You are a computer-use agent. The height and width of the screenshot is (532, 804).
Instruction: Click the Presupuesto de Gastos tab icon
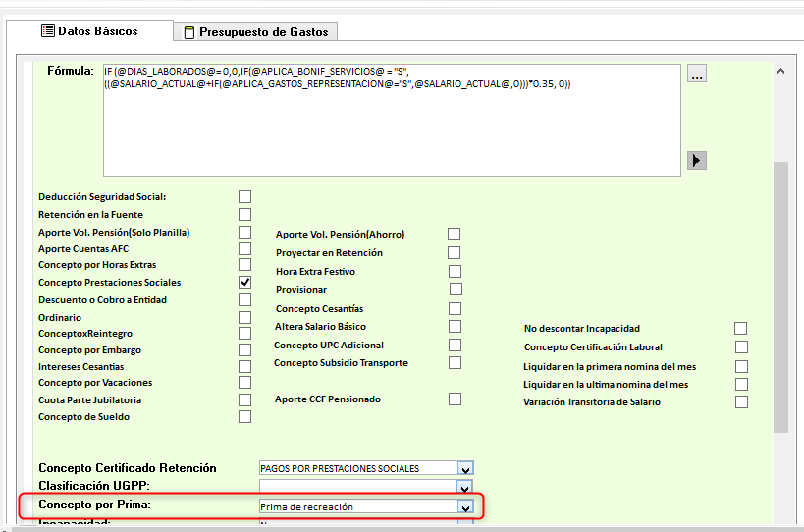click(188, 32)
